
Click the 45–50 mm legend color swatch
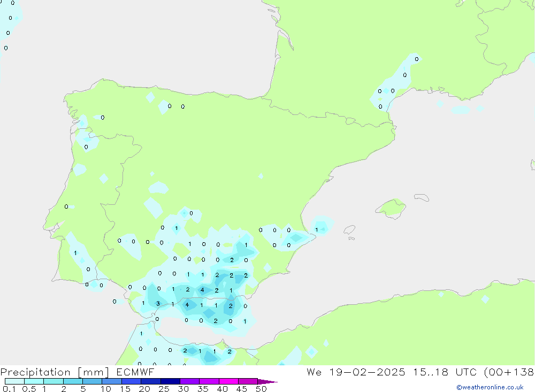coord(248,381)
